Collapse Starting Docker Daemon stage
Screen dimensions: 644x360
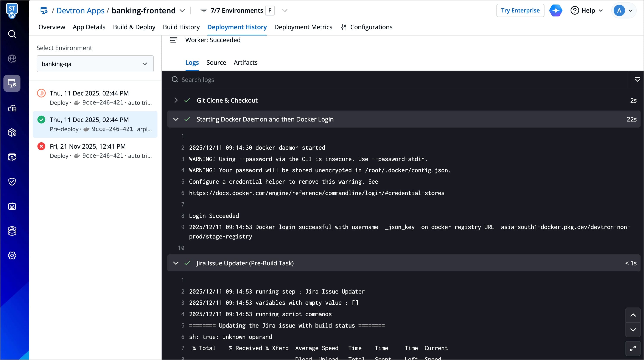pos(176,119)
